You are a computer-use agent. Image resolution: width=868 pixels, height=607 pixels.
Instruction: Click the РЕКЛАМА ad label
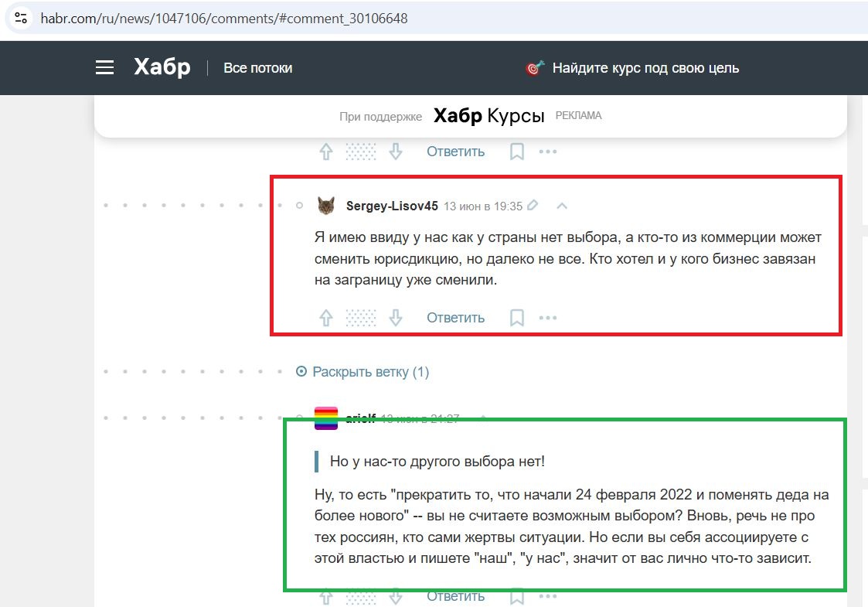[578, 116]
